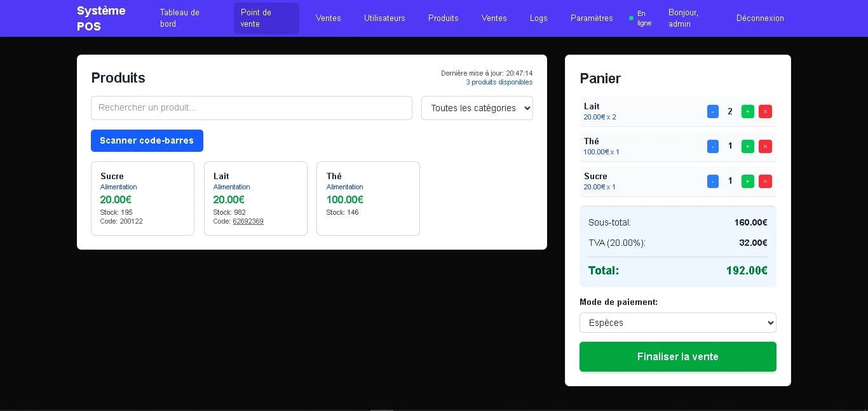Viewport: 868px width, 411px height.
Task: Decrease the Thé quantity in the cart
Action: [x=712, y=146]
